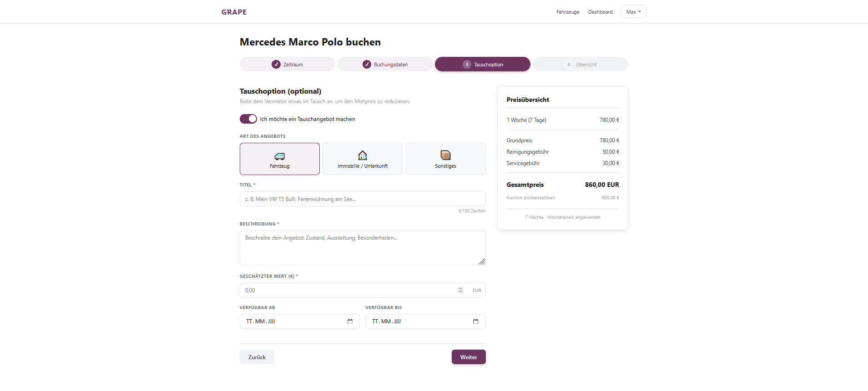
Task: Disable the Tauschangebot toggle switch
Action: pyautogui.click(x=248, y=119)
